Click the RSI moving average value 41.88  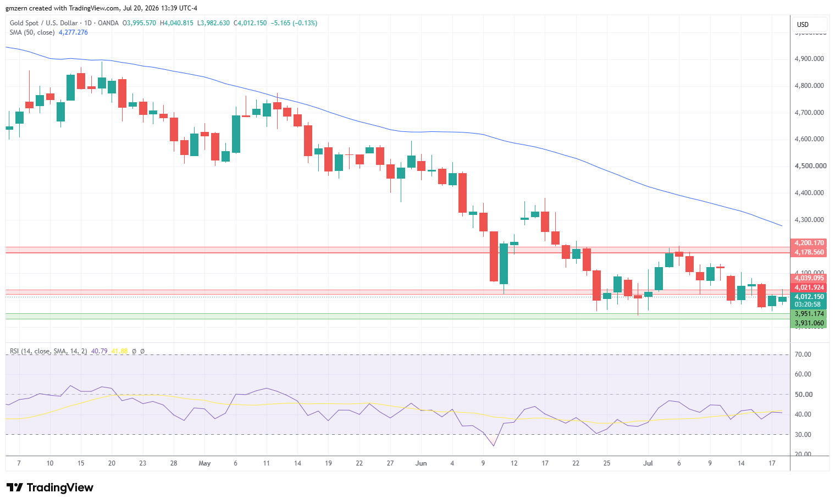(x=119, y=351)
